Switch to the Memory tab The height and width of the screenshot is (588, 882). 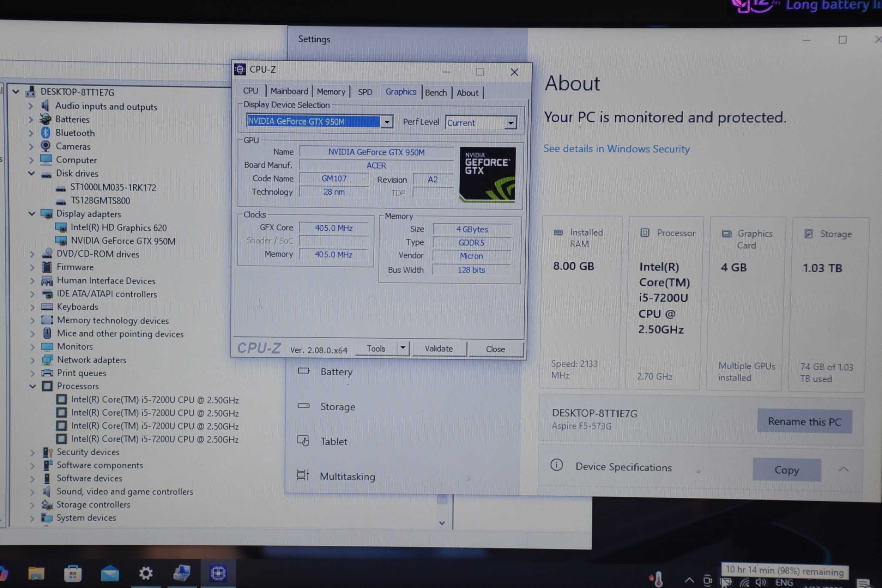click(x=331, y=91)
